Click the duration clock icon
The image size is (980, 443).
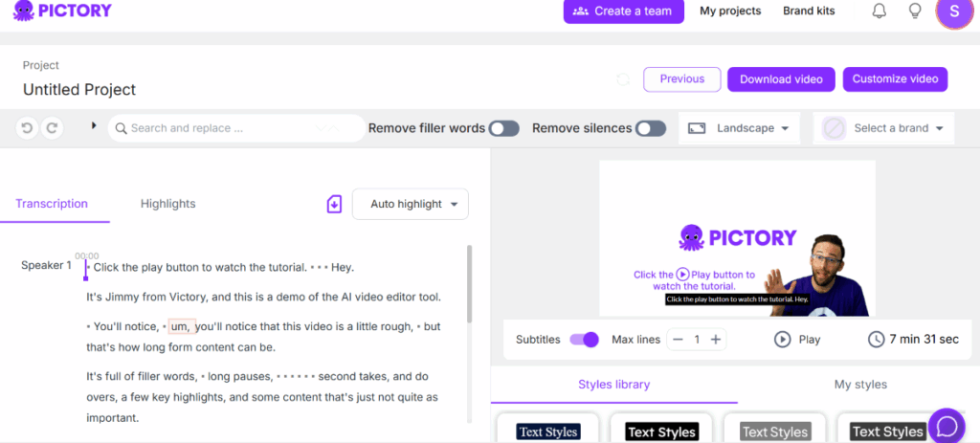point(877,340)
